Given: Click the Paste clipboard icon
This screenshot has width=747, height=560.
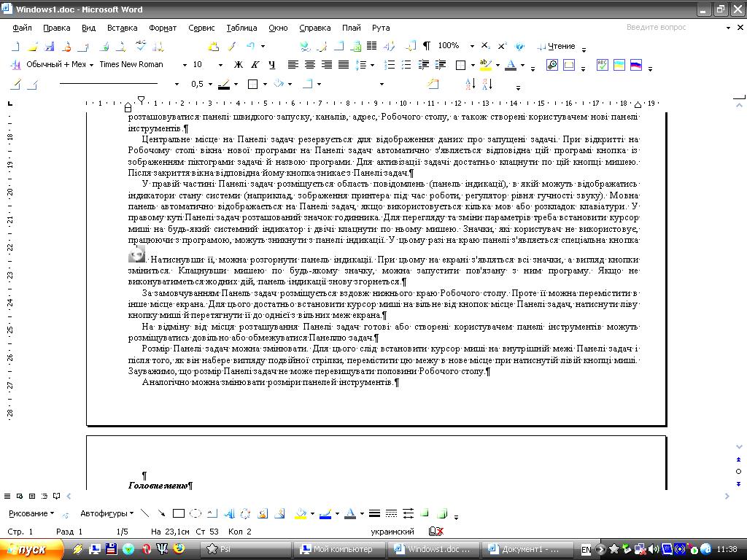Looking at the screenshot, I should coord(214,46).
